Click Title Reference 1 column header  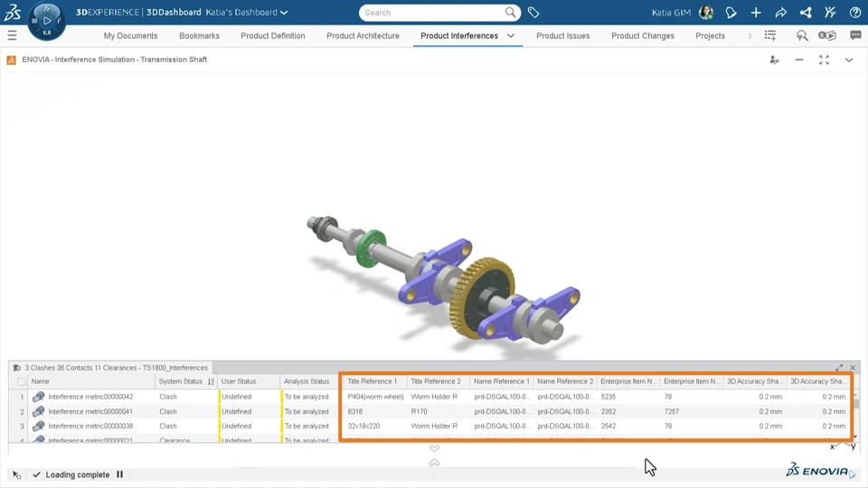(372, 381)
